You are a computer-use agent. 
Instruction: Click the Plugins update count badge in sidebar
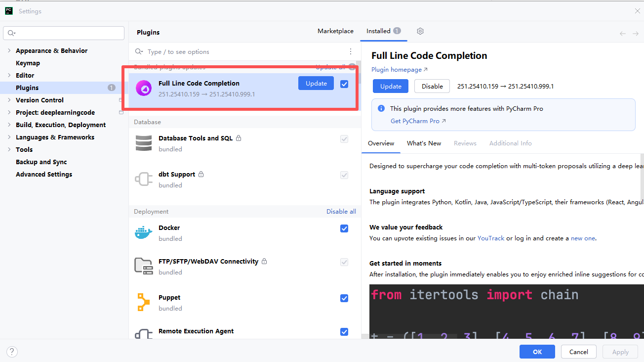pyautogui.click(x=112, y=88)
